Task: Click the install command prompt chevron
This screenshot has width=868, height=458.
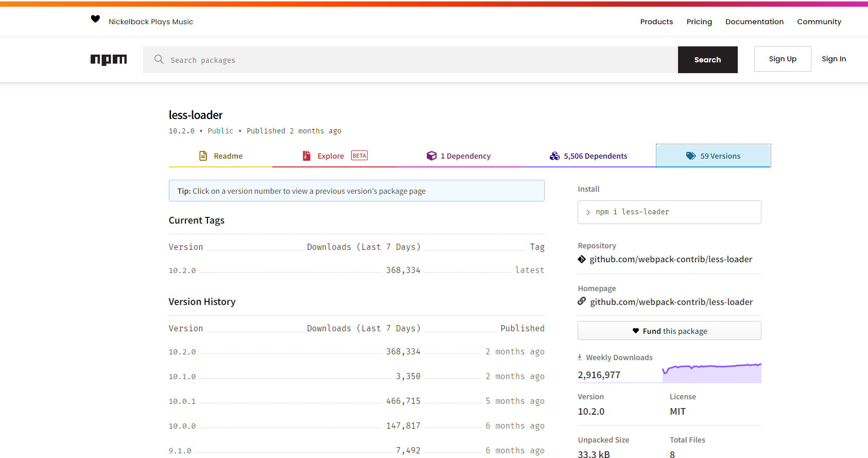Action: 588,212
